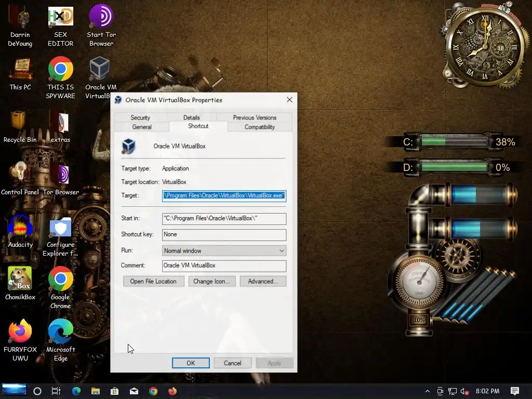The image size is (532, 399).
Task: Open Microsoft Store from the taskbar
Action: (x=115, y=391)
